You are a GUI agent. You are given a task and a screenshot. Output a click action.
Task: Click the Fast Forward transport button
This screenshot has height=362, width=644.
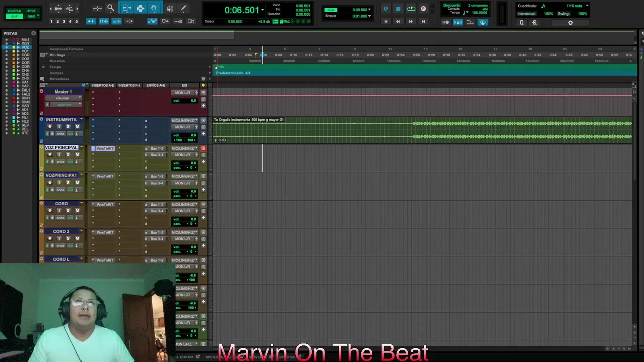[x=411, y=22]
